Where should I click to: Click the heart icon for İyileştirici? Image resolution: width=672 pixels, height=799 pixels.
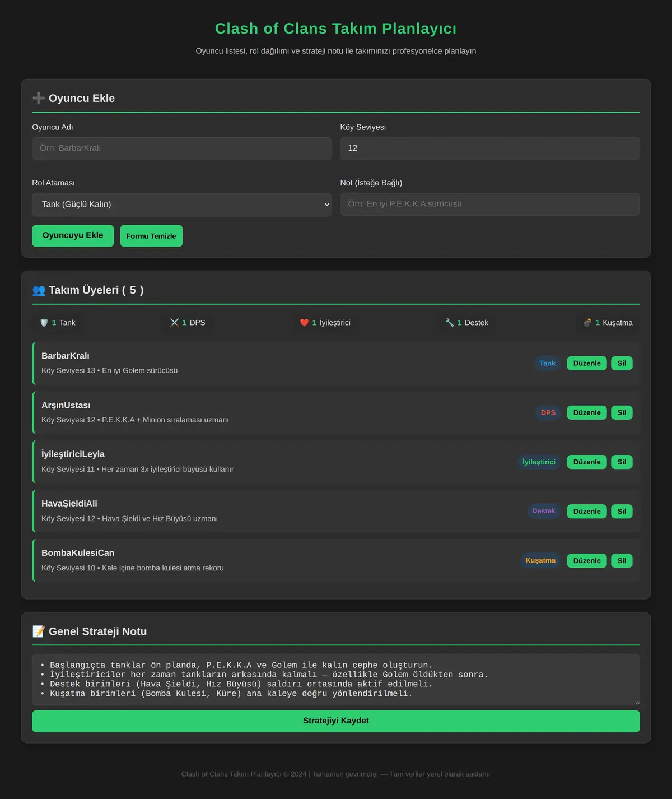click(x=305, y=323)
